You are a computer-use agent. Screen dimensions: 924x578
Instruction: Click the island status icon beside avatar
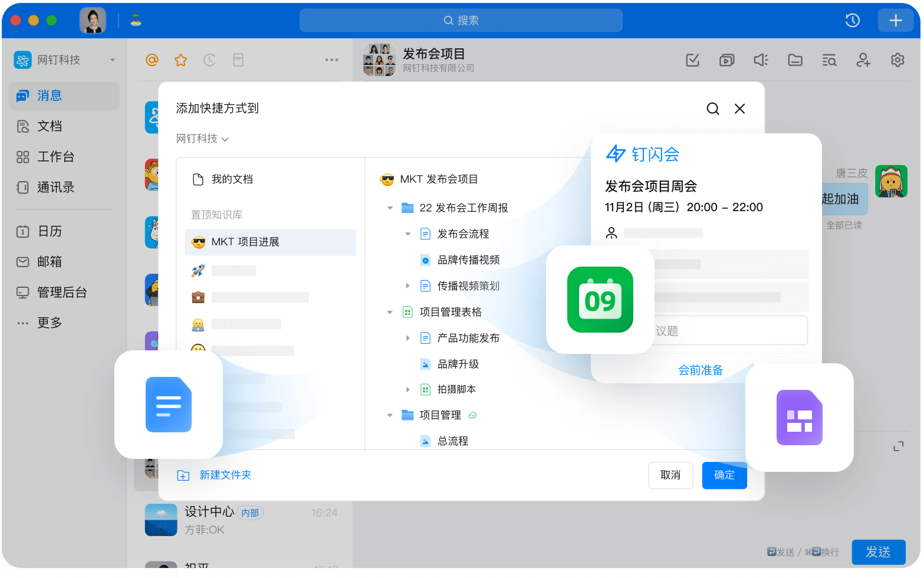pyautogui.click(x=136, y=20)
